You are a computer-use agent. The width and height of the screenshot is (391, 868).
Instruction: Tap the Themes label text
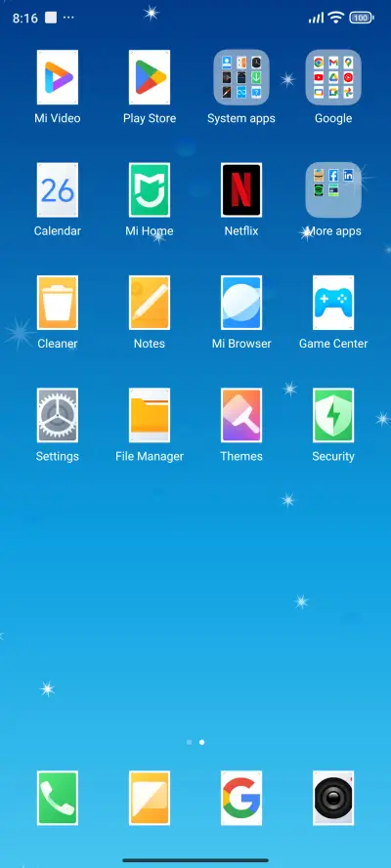point(241,457)
